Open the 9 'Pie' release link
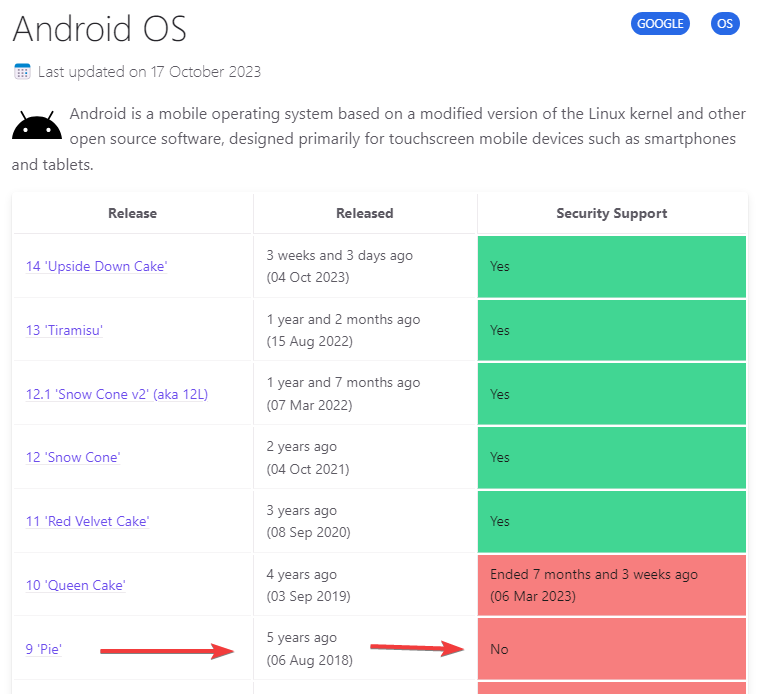The image size is (771, 694). (x=44, y=649)
